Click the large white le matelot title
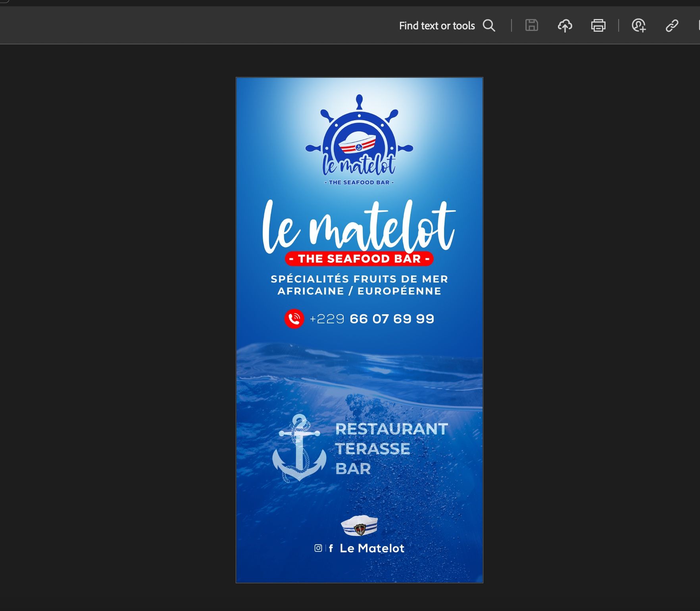Image resolution: width=700 pixels, height=611 pixels. tap(359, 227)
